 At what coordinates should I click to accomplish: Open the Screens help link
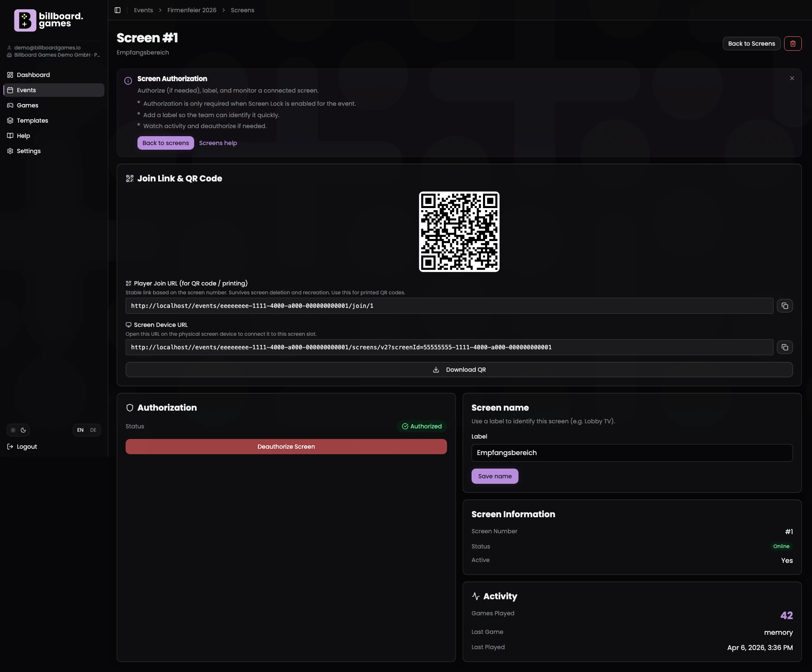[218, 143]
